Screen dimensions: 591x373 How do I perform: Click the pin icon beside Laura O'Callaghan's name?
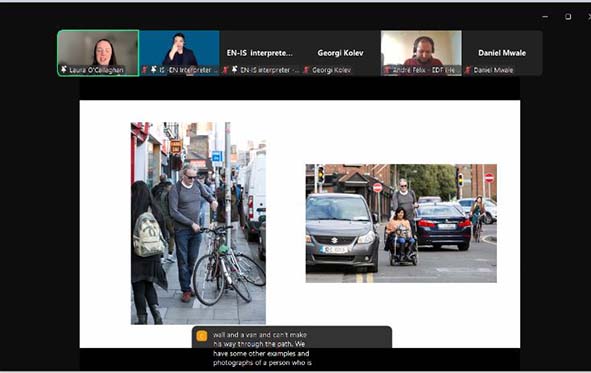(64, 70)
